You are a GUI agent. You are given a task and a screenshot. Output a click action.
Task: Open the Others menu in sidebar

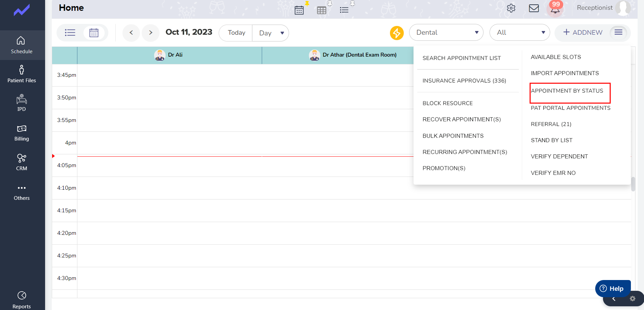[x=22, y=192]
